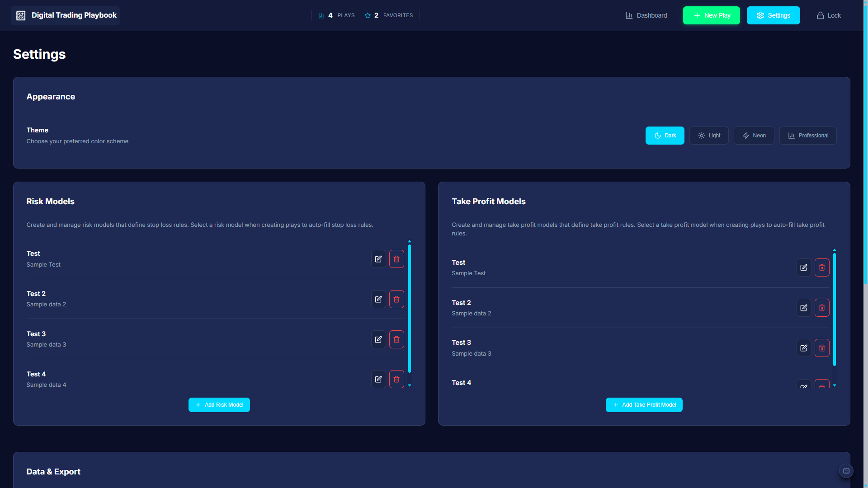Click Add Risk Model button

tap(219, 405)
